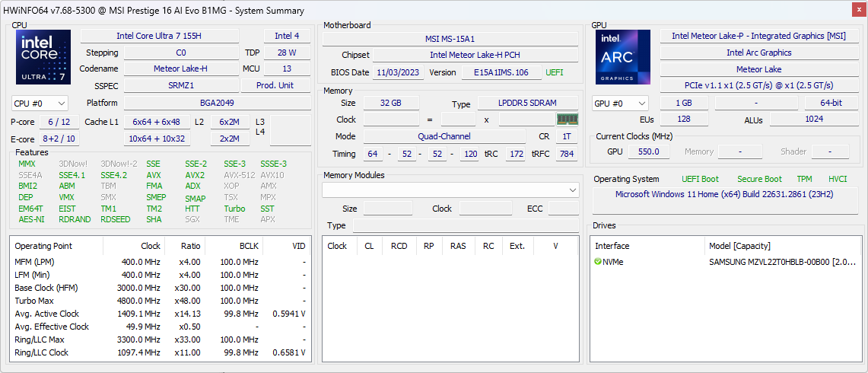Open the CPU #0 selector dropdown
The width and height of the screenshot is (868, 373).
[x=40, y=104]
